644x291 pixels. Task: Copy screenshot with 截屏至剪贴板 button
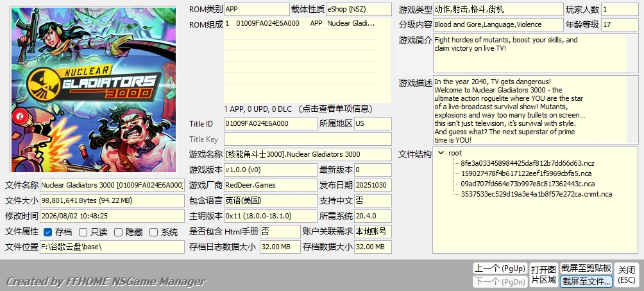point(586,269)
